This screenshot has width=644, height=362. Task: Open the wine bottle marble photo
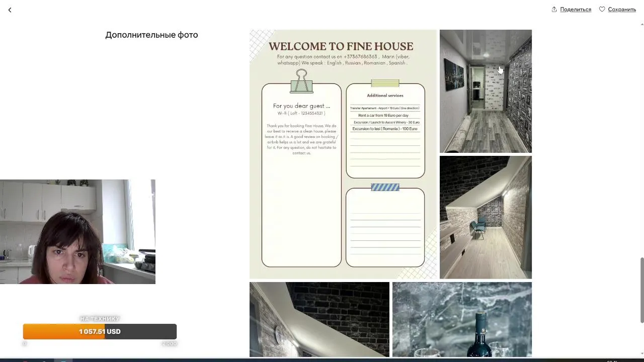coord(462,319)
